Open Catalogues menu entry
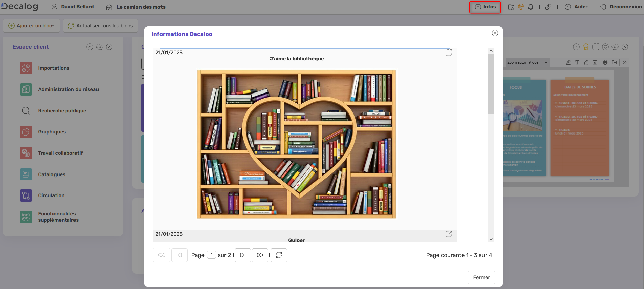This screenshot has height=289, width=644. click(51, 174)
